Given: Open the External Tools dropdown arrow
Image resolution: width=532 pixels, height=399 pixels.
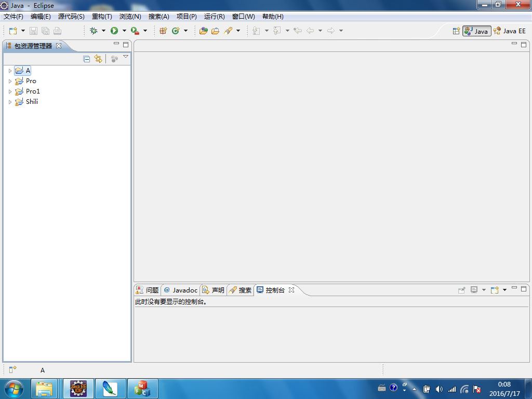Looking at the screenshot, I should pyautogui.click(x=145, y=31).
